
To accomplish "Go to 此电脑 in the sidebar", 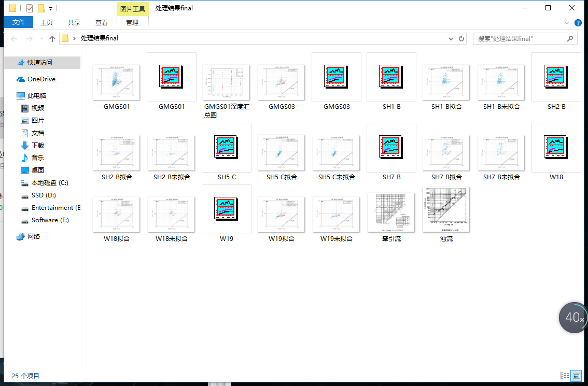I will point(36,96).
